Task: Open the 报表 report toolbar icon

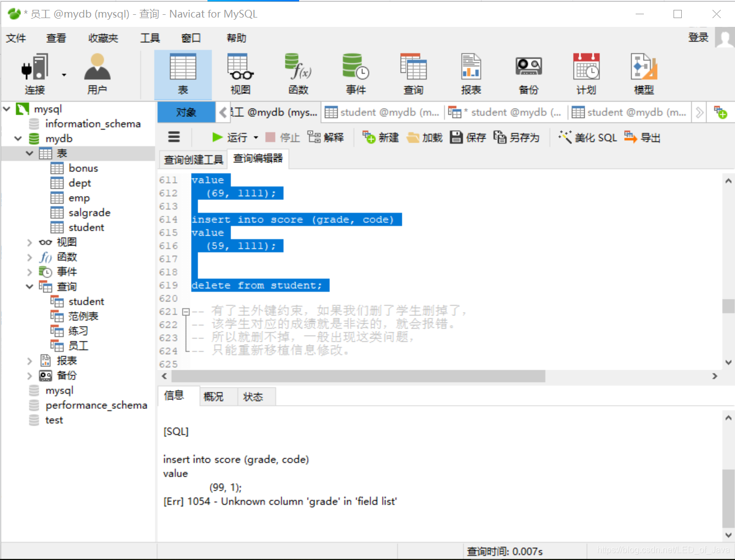Action: 471,74
